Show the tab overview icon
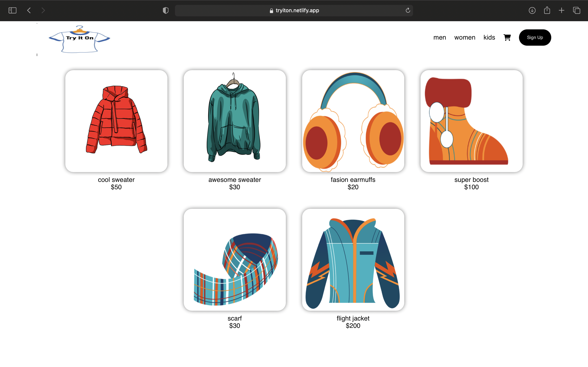 (577, 10)
